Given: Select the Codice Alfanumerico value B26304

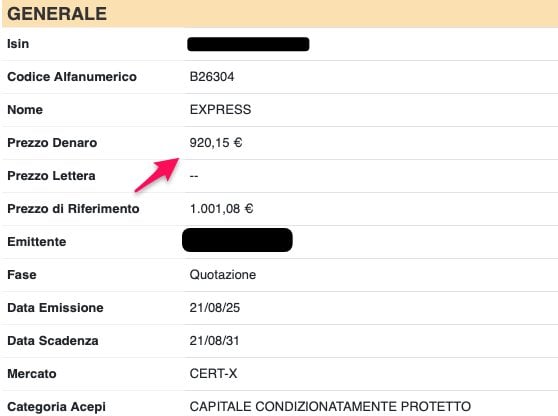Looking at the screenshot, I should click(212, 77).
